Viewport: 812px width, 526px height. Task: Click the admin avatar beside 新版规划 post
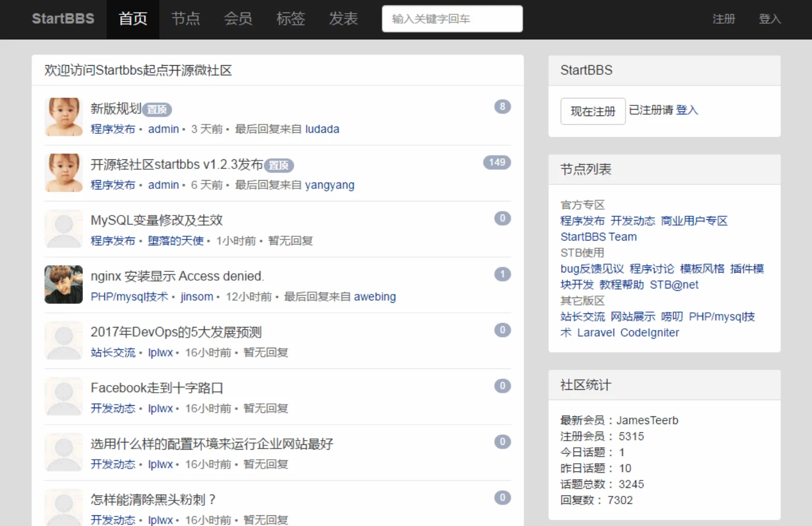click(63, 117)
